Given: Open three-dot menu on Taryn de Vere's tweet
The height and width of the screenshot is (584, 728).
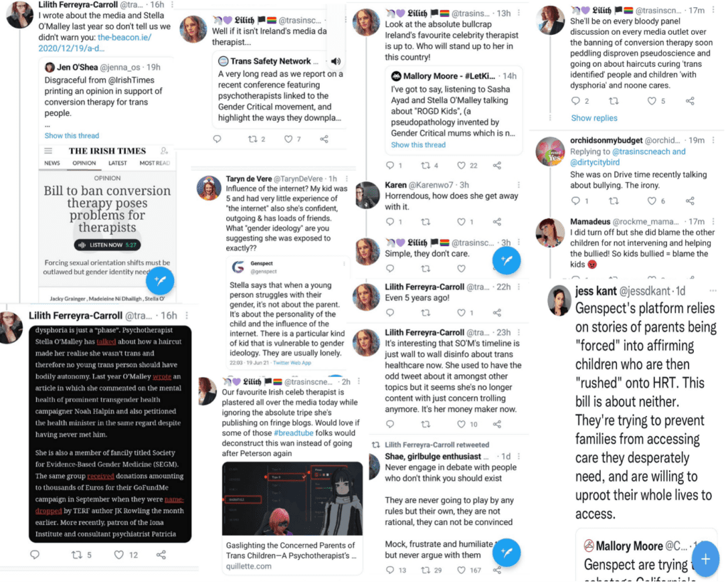Looking at the screenshot, I should coord(347,179).
